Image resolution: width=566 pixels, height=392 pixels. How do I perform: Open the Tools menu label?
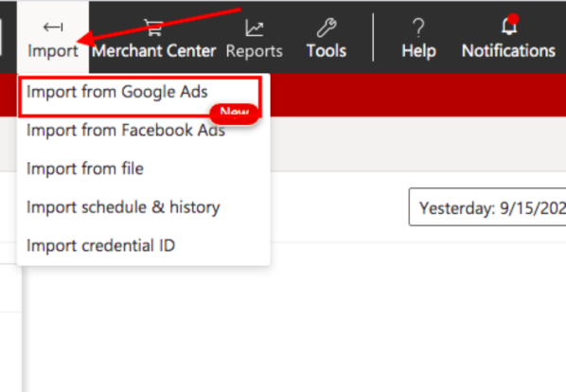coord(327,51)
